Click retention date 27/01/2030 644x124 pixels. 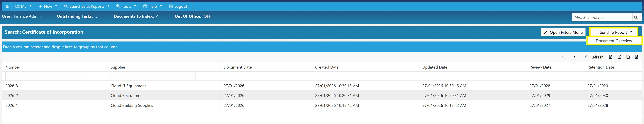[x=598, y=96]
